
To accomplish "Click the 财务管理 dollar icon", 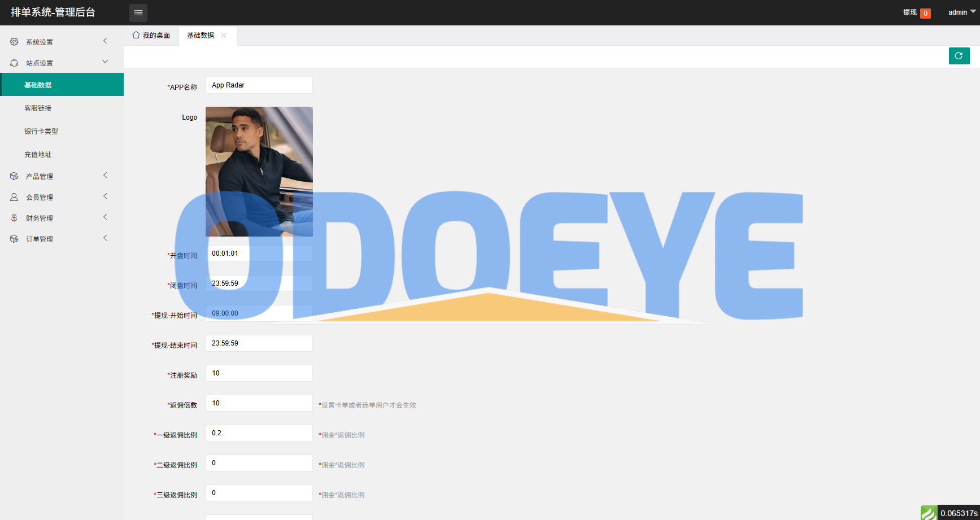I will click(14, 218).
